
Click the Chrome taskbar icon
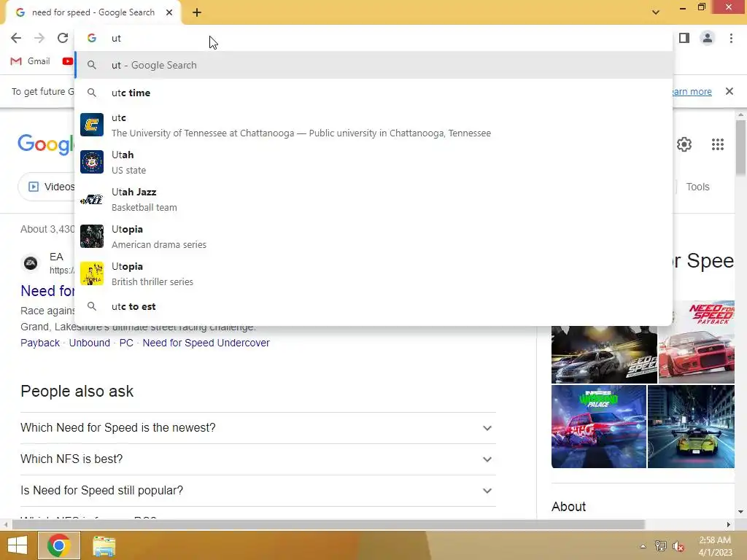[x=58, y=545]
